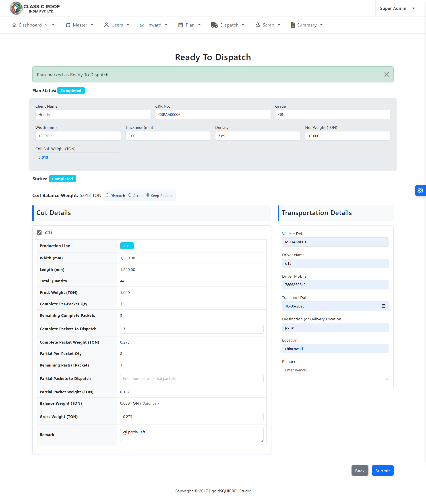Select the Dispatch radio option
Viewport: 426px width, 504px height.
(x=108, y=195)
